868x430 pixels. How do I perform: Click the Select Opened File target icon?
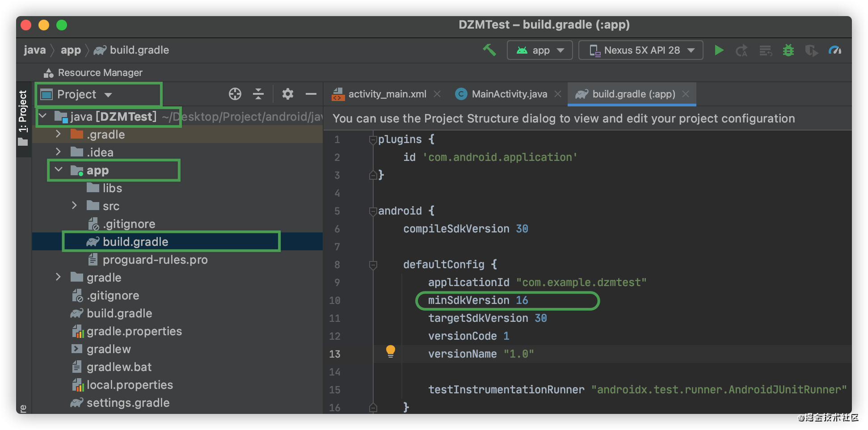[x=235, y=94]
